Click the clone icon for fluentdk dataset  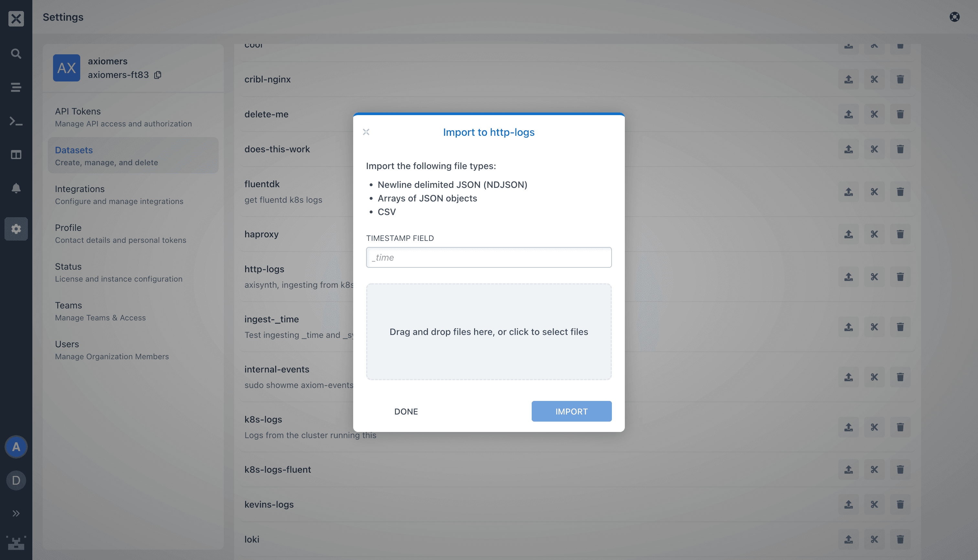[x=875, y=191]
